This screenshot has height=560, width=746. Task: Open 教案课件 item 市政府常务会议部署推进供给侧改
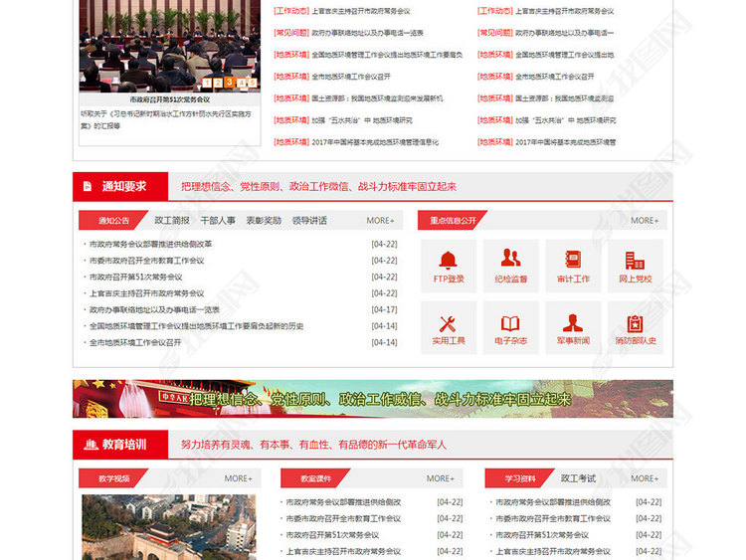coord(343,502)
